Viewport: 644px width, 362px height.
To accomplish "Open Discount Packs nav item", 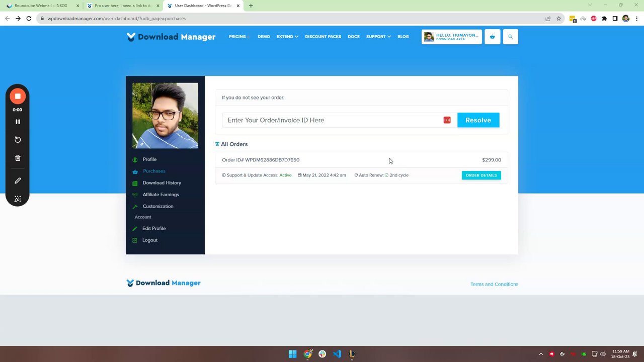I will 323,37.
